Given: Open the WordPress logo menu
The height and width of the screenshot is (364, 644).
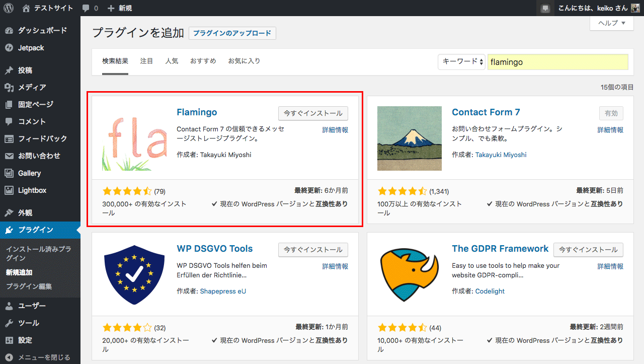Looking at the screenshot, I should tap(9, 8).
